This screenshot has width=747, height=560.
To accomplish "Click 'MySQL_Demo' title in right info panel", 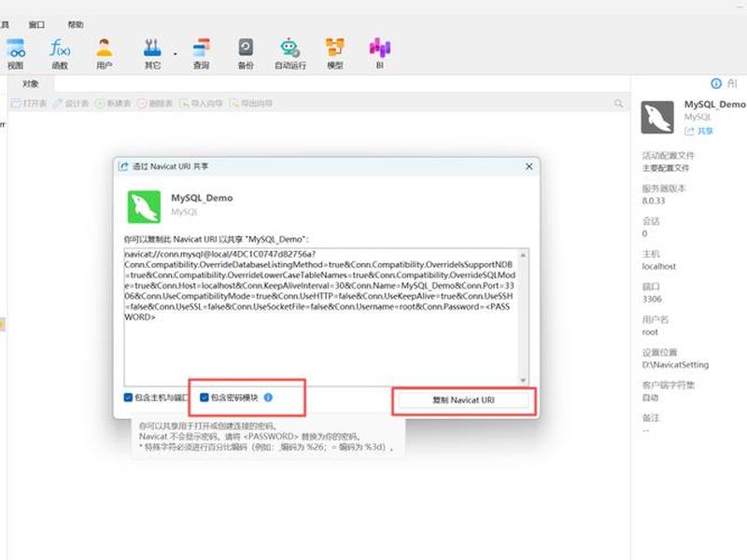I will point(714,105).
